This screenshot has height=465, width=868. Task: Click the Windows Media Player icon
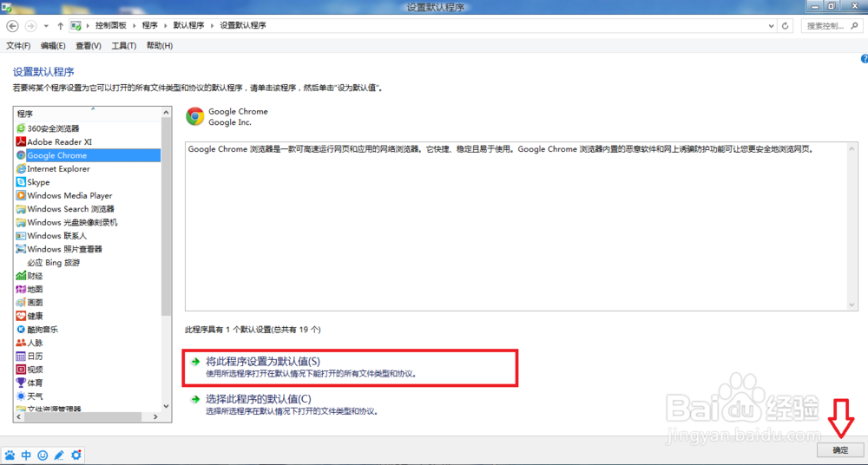pos(21,195)
